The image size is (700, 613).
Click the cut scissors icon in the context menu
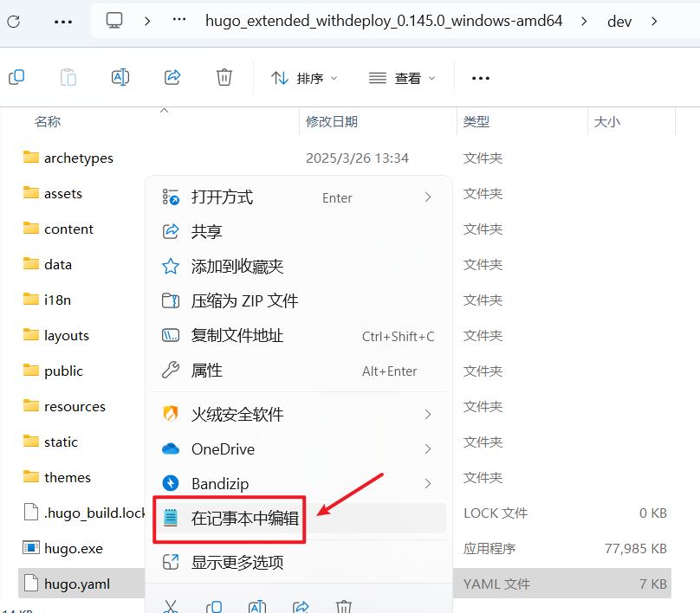click(171, 607)
